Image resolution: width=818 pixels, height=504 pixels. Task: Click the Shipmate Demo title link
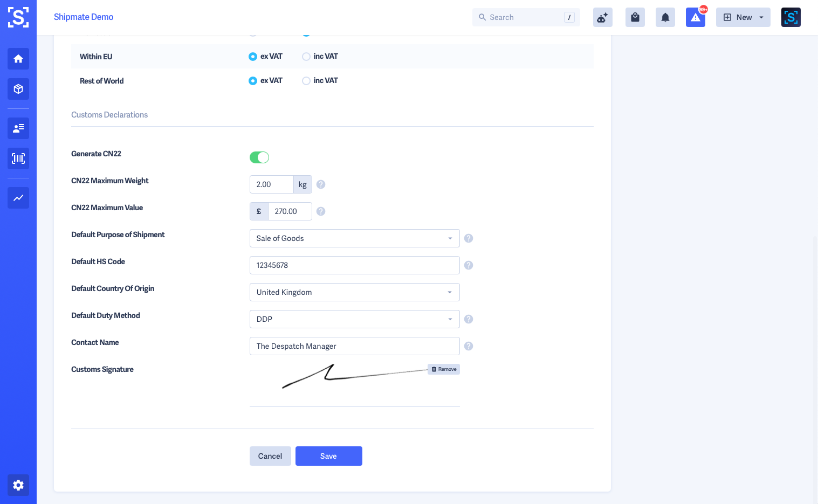pos(84,17)
